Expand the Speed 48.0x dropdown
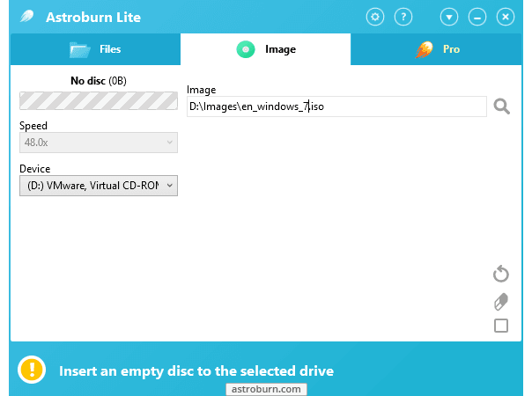The width and height of the screenshot is (532, 396). pos(99,143)
